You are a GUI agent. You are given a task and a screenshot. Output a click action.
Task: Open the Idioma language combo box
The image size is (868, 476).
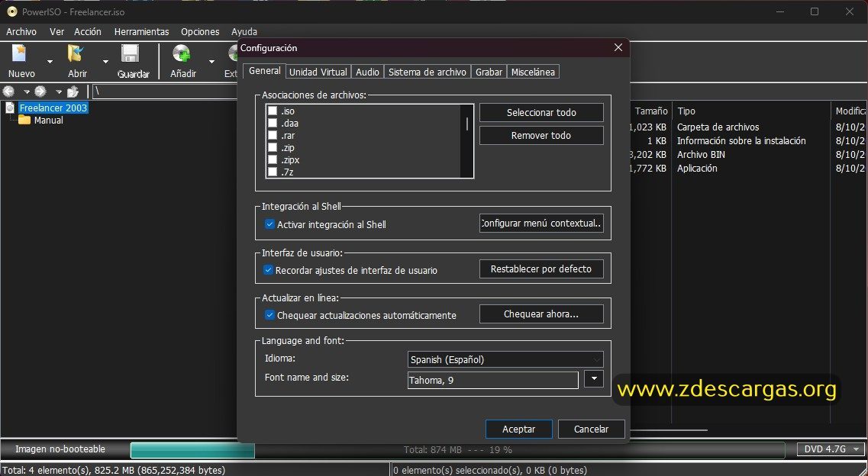tap(505, 360)
